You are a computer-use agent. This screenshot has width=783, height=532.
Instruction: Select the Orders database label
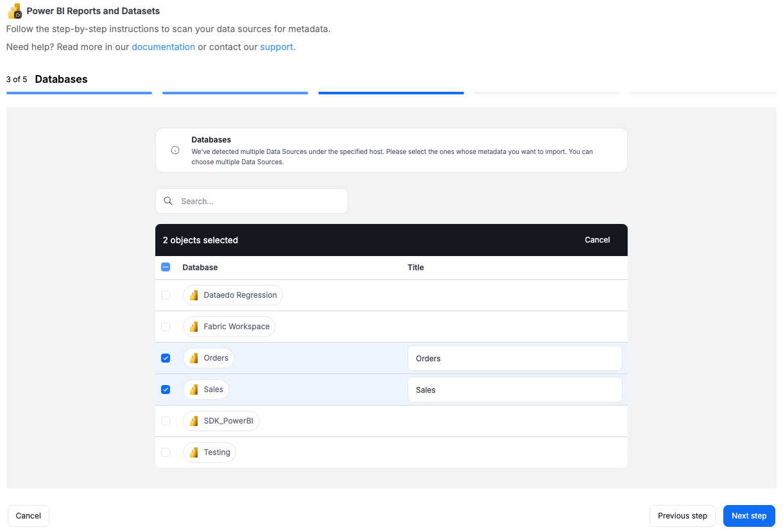[216, 358]
